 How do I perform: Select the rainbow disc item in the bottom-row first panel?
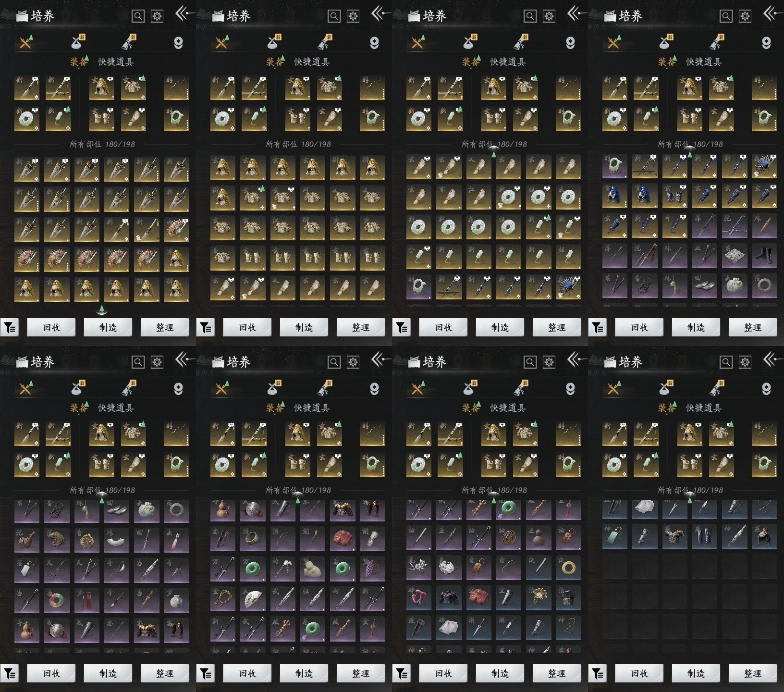57,600
